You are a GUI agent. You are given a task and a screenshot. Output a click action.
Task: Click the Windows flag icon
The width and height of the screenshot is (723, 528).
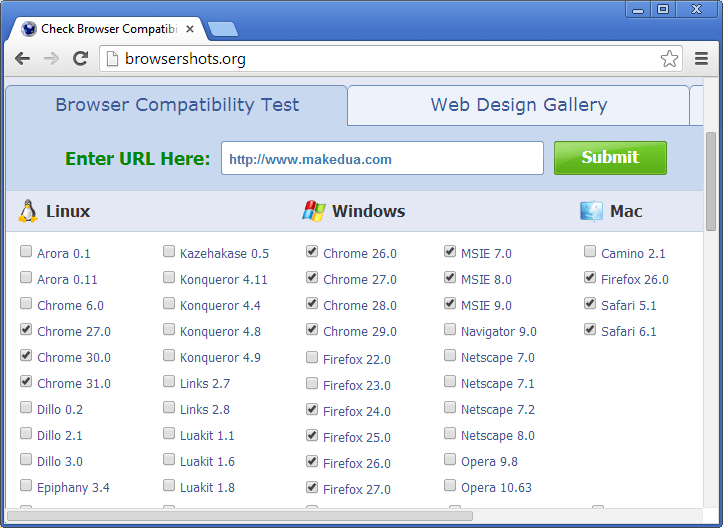314,211
